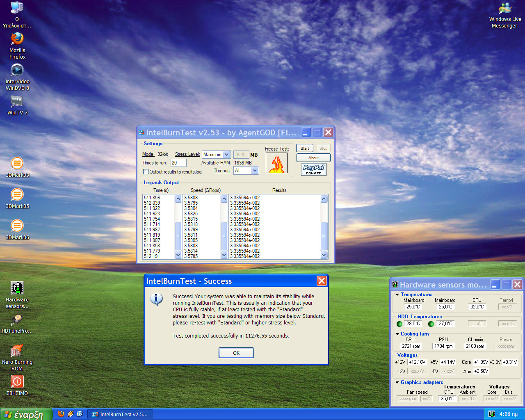Collapse the Cooling fans section

(397, 334)
